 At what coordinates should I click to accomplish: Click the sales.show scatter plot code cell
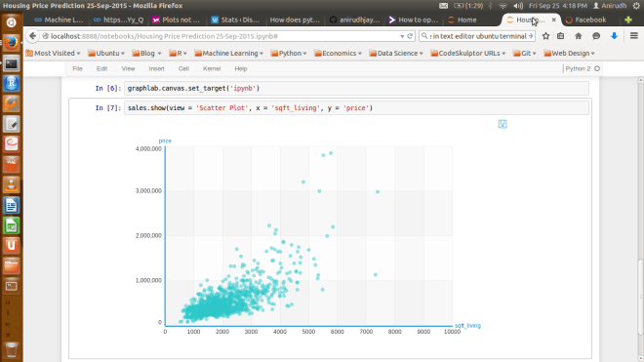point(356,108)
